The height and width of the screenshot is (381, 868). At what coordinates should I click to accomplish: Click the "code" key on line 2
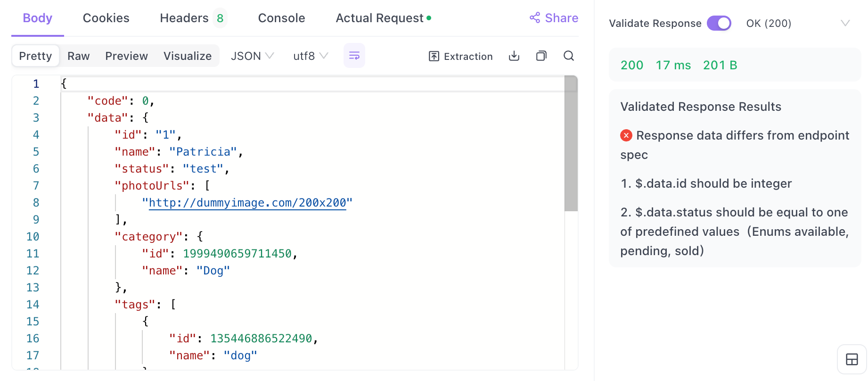point(108,101)
